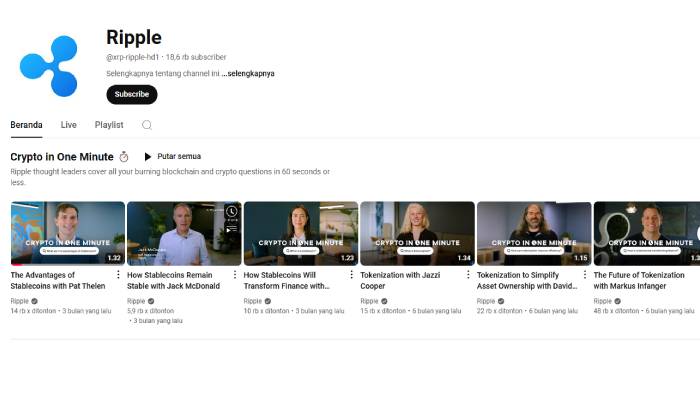Play the How Stablecoins Will Transform Finance thumbnail
This screenshot has width=700, height=400.
coord(301,233)
